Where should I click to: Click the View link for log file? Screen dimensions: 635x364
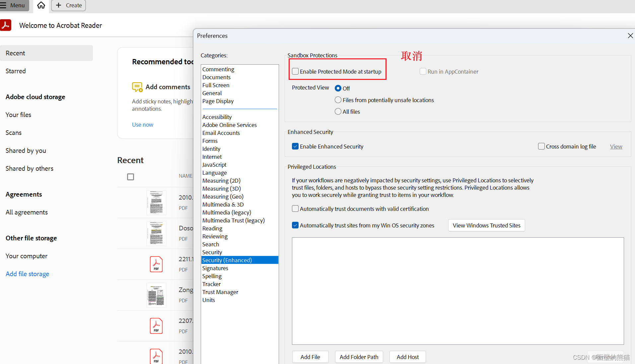[616, 147]
